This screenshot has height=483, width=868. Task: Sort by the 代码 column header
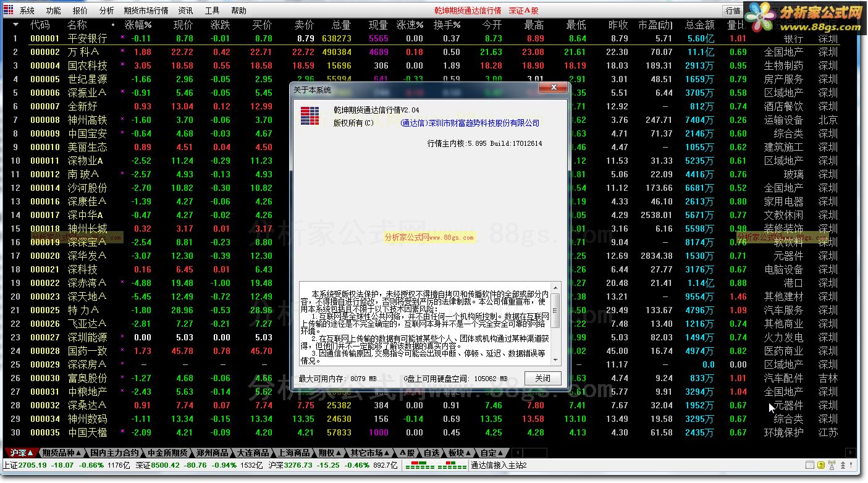point(40,25)
